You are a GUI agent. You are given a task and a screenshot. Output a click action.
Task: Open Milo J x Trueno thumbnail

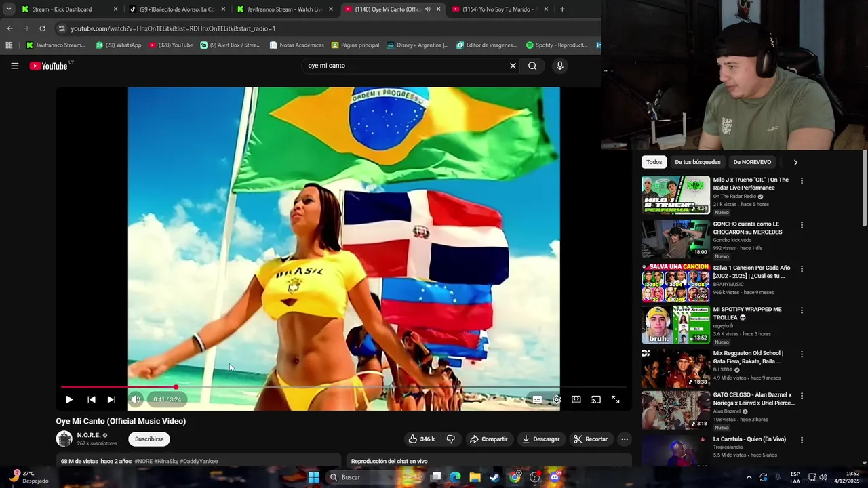[x=675, y=195]
